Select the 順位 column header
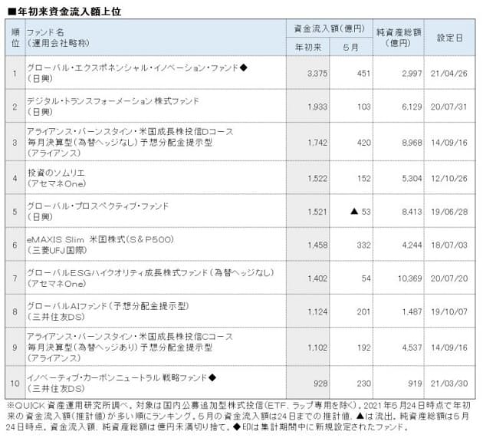The height and width of the screenshot is (448, 483). click(15, 38)
